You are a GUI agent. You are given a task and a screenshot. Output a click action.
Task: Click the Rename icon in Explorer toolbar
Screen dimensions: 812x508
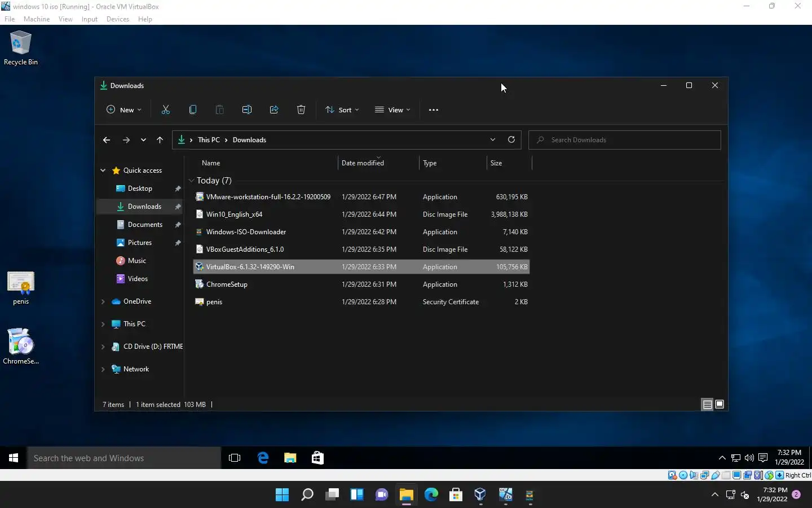(x=247, y=110)
